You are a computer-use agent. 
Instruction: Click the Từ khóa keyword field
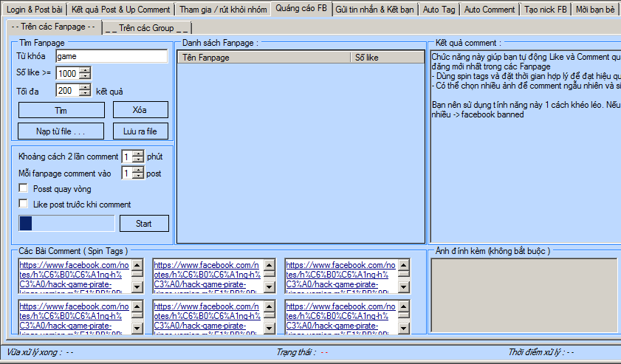tap(111, 56)
